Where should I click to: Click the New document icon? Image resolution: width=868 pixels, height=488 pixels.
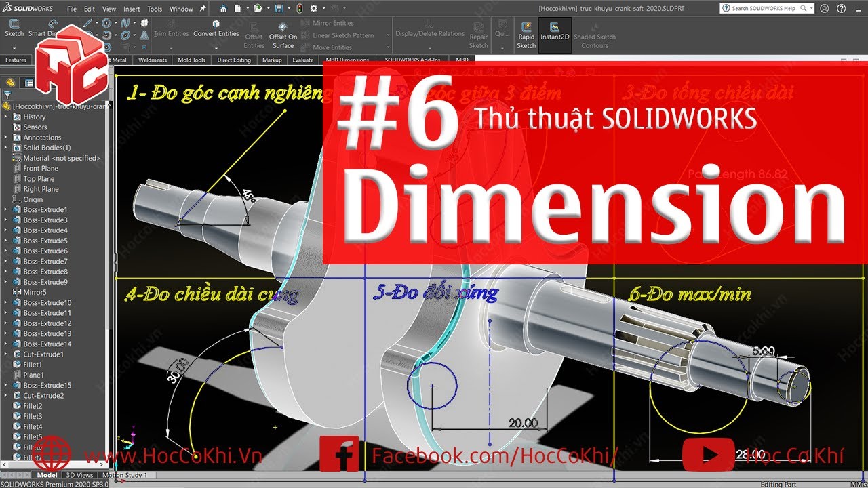(x=237, y=8)
